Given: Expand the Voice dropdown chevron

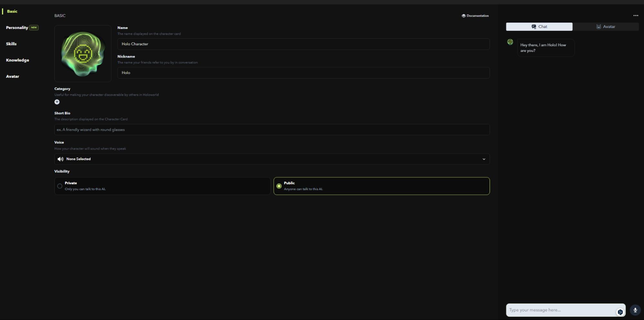Looking at the screenshot, I should coord(484,159).
